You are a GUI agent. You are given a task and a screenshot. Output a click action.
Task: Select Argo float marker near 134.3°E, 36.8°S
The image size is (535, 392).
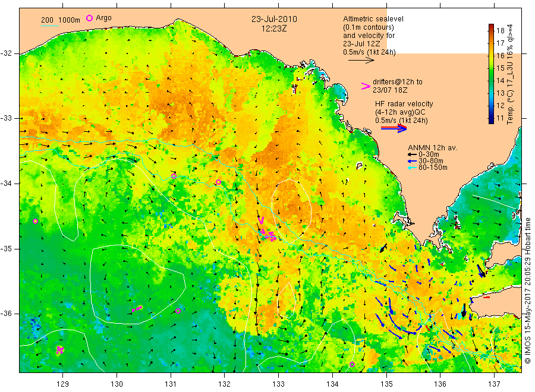352,365
